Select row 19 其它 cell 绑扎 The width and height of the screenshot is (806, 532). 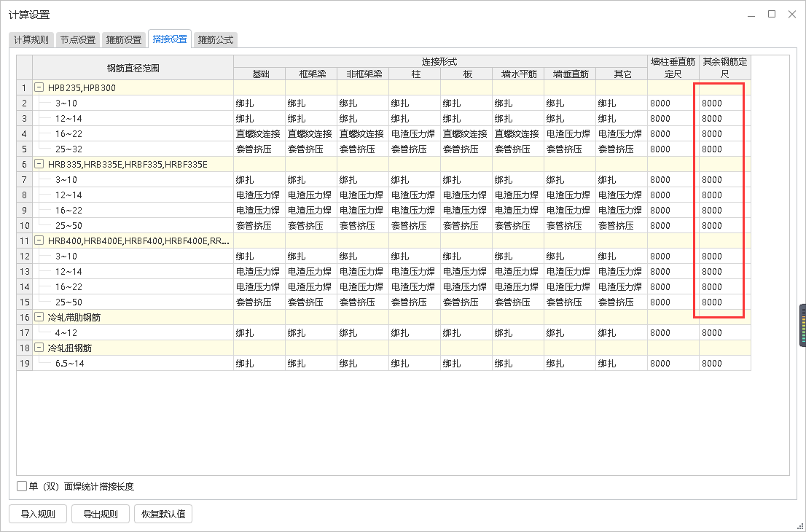tap(622, 364)
